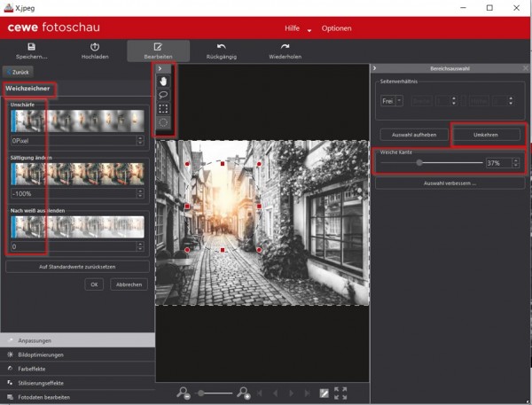Image resolution: width=532 pixels, height=405 pixels.
Task: Click the Weiche Kante slider handle
Action: point(419,163)
